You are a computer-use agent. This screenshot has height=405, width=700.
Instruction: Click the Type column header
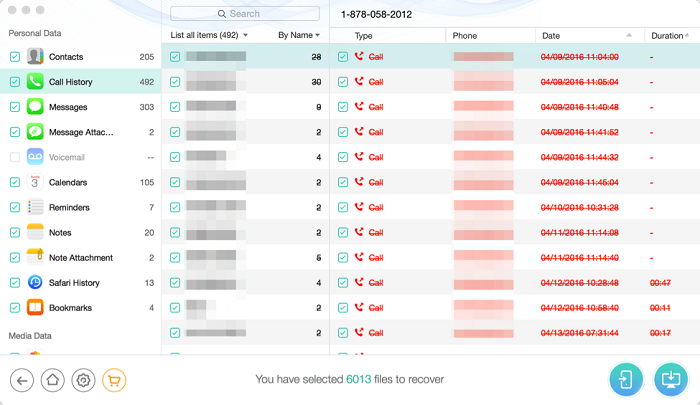[363, 36]
